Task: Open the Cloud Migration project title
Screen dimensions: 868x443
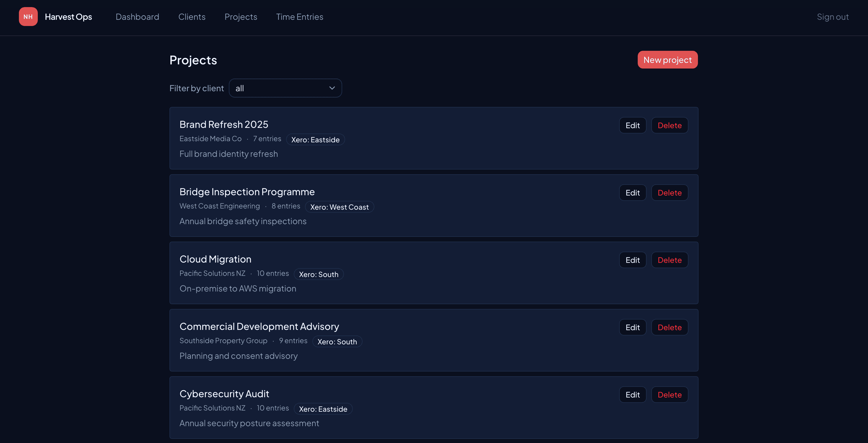Action: click(x=215, y=259)
